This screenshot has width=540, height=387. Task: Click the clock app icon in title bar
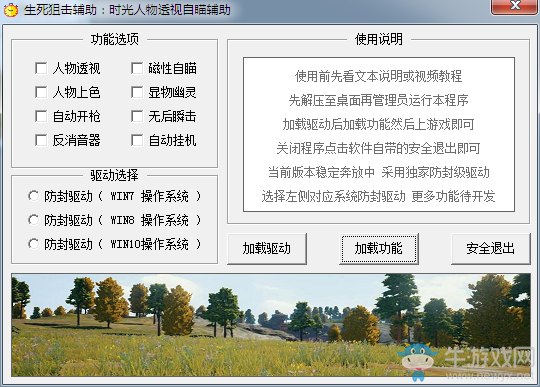11,10
